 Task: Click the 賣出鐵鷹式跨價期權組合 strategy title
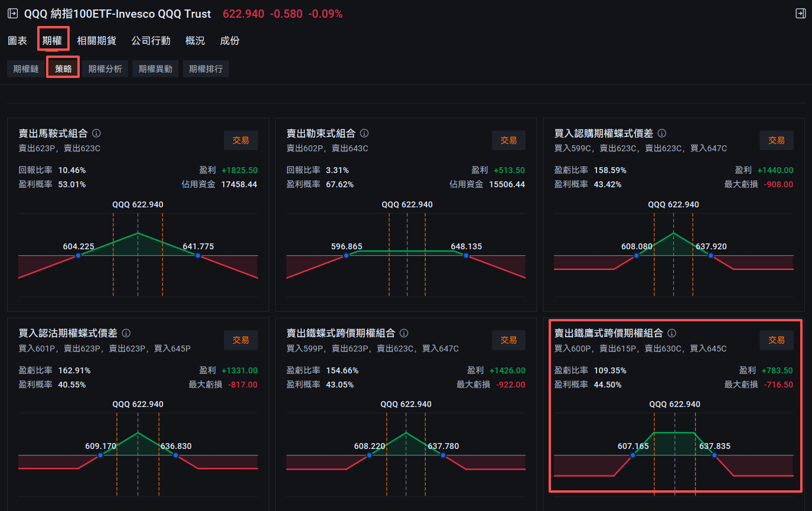point(608,333)
